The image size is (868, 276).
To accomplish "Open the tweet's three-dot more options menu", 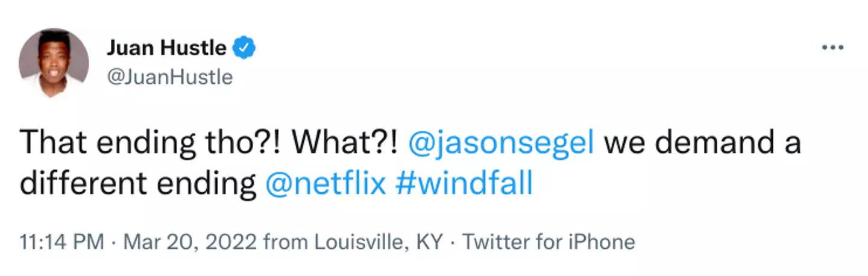I will point(832,48).
